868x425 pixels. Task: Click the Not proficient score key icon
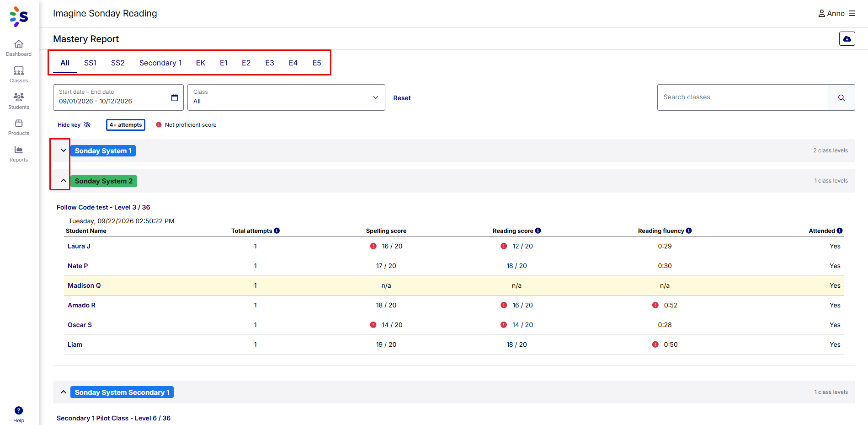click(159, 125)
